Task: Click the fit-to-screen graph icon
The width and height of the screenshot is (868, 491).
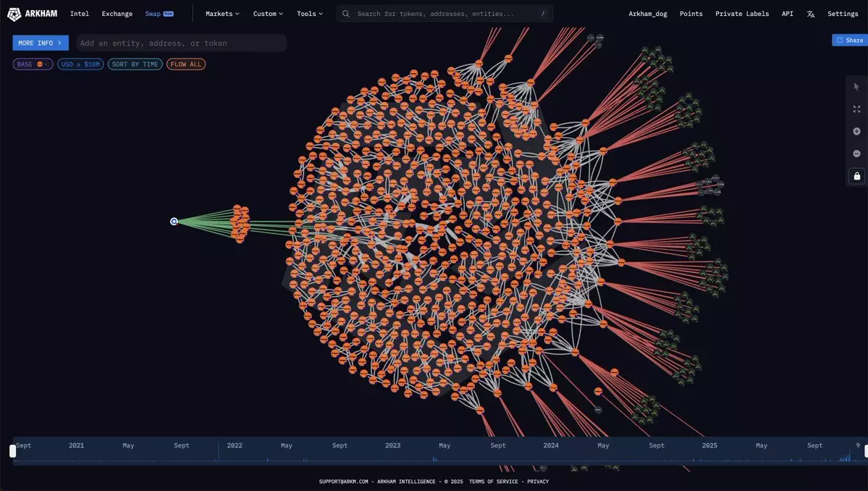Action: [856, 109]
